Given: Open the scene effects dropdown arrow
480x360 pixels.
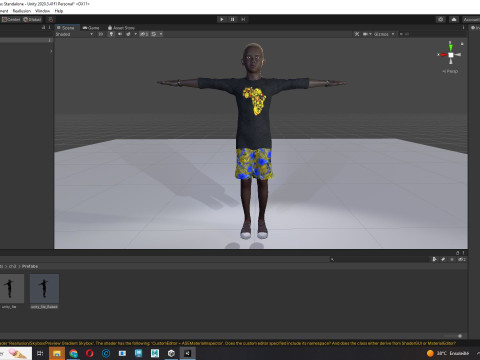Looking at the screenshot, I should pos(135,34).
